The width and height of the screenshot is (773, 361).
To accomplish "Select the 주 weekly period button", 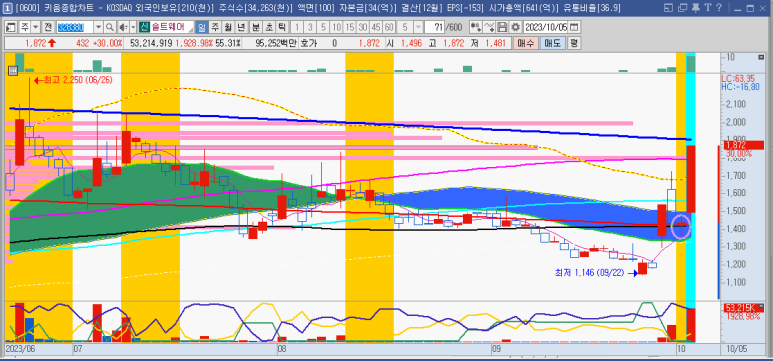I will (215, 27).
